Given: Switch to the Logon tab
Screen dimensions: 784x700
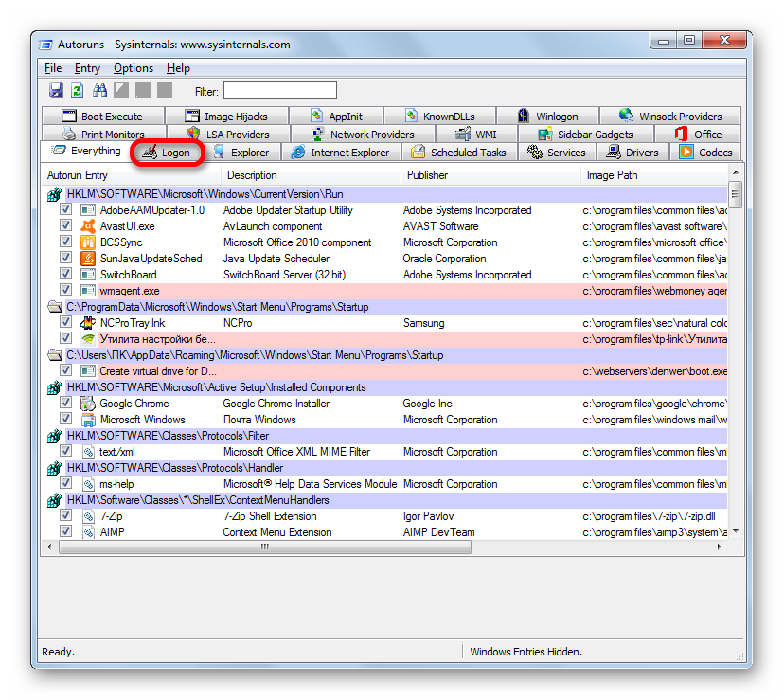Looking at the screenshot, I should [x=167, y=153].
